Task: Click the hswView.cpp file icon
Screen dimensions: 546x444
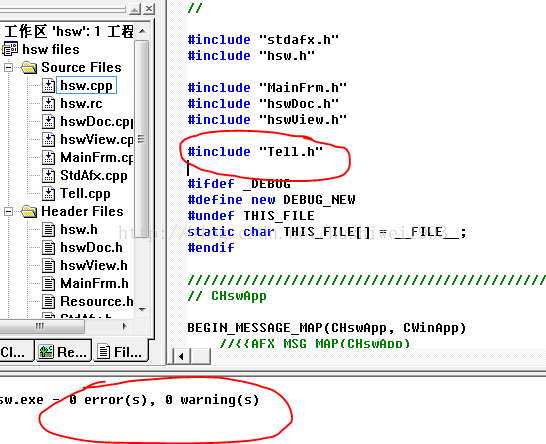Action: pos(48,139)
